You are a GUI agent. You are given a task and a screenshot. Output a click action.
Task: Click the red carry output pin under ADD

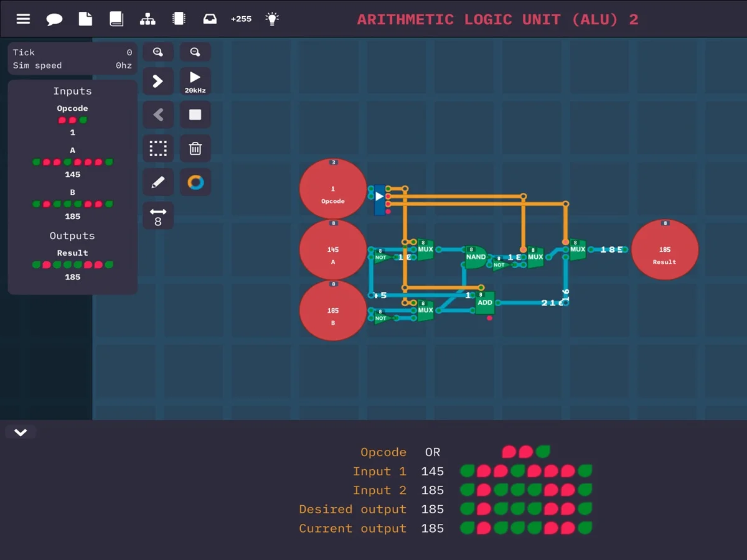[489, 318]
